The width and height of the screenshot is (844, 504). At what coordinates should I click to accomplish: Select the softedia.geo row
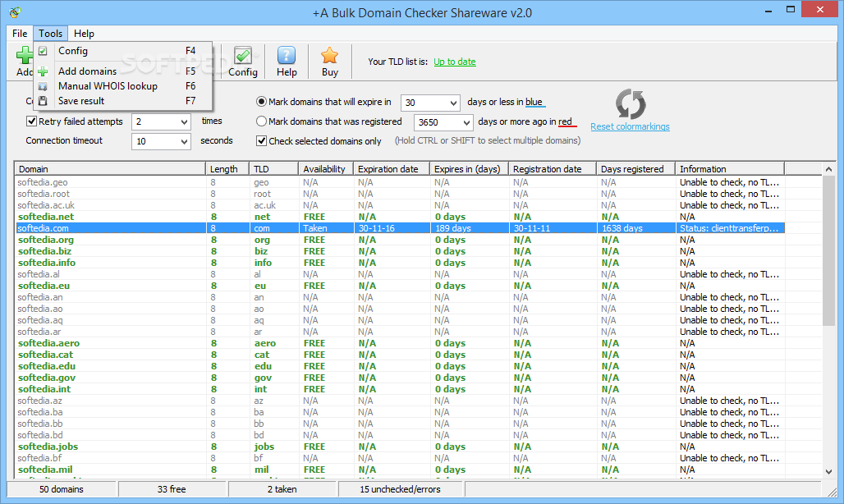click(400, 182)
